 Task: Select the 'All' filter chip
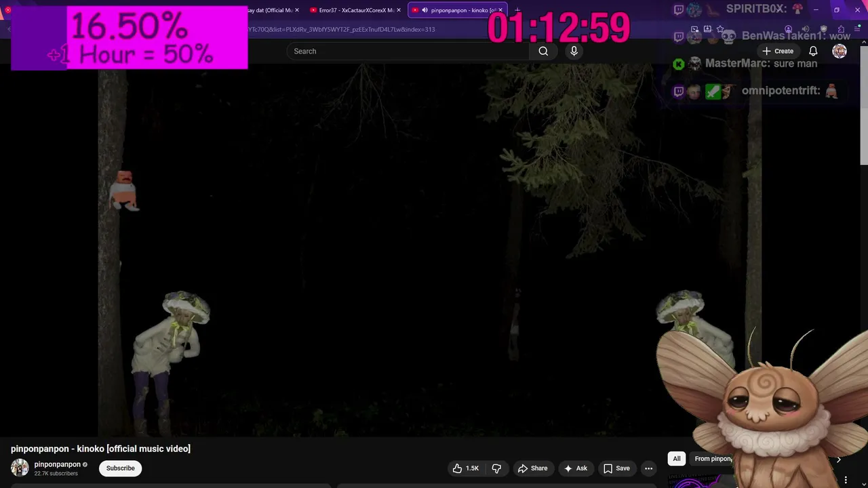[x=676, y=459]
